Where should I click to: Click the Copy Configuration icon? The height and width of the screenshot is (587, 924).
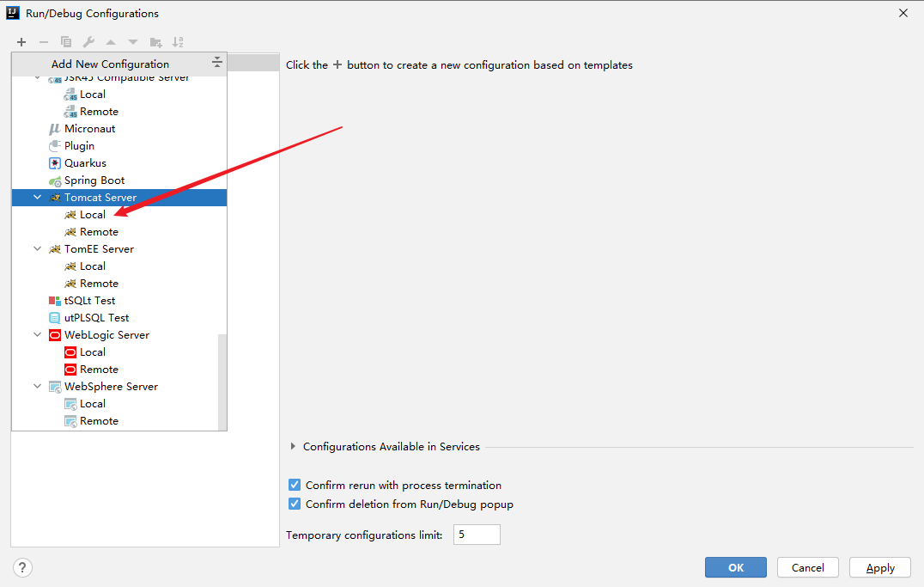[x=66, y=42]
